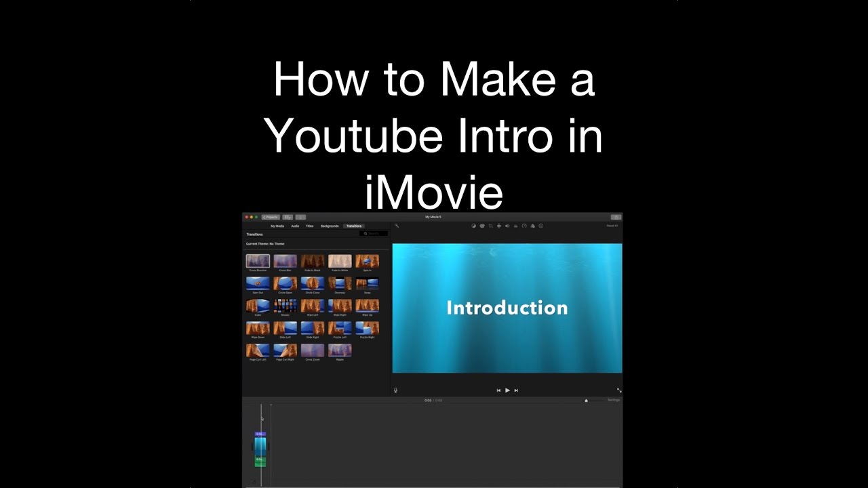Click the transitions search field
The image size is (868, 488).
coord(374,233)
